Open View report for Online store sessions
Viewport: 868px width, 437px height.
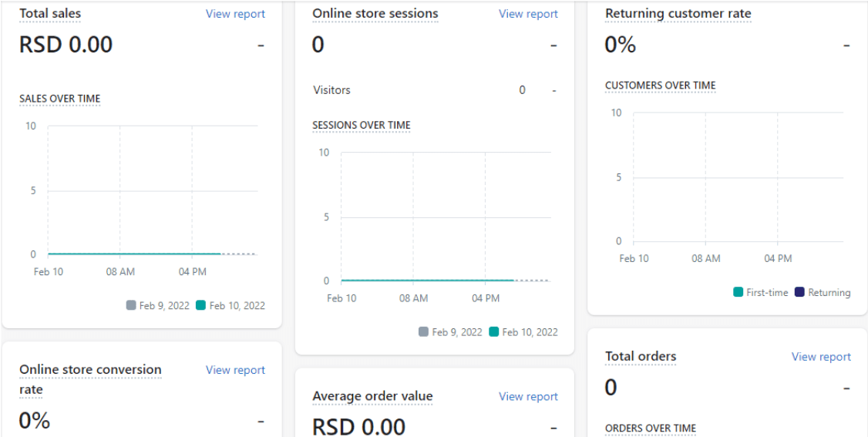528,14
